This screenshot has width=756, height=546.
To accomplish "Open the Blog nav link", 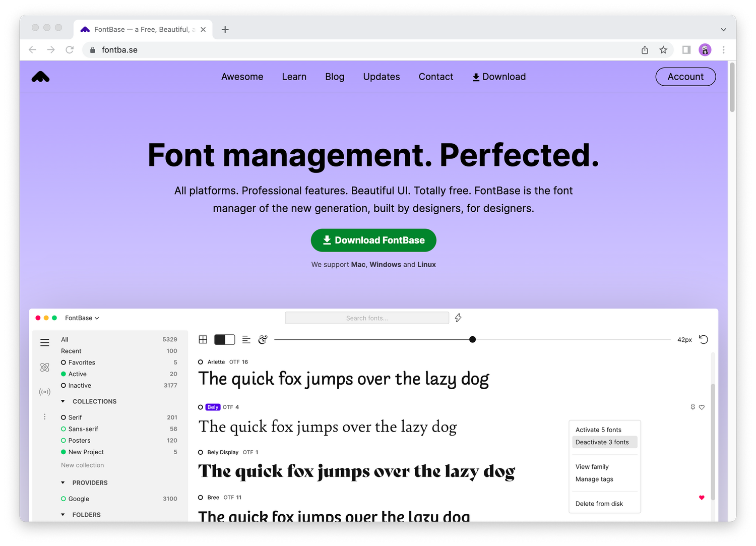I will click(x=335, y=77).
